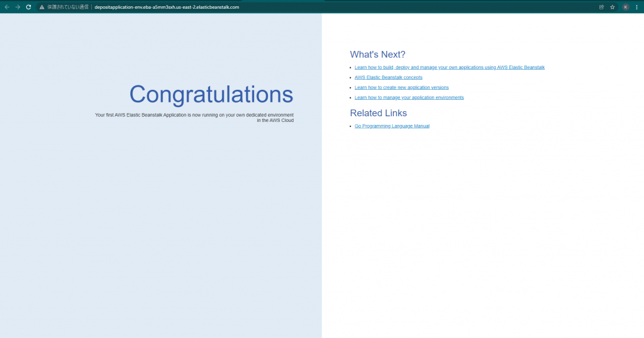Image resolution: width=644 pixels, height=338 pixels.
Task: Open link on creating new application versions
Action: point(401,87)
